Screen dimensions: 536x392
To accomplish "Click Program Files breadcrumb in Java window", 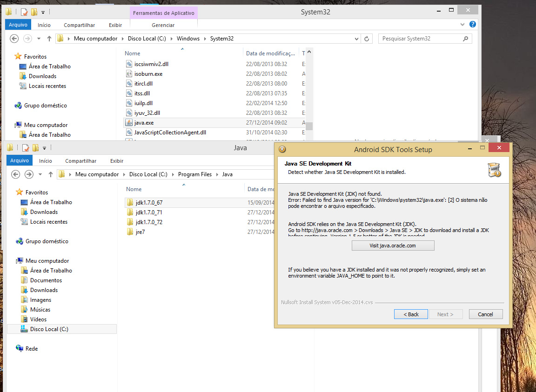I will (x=195, y=174).
